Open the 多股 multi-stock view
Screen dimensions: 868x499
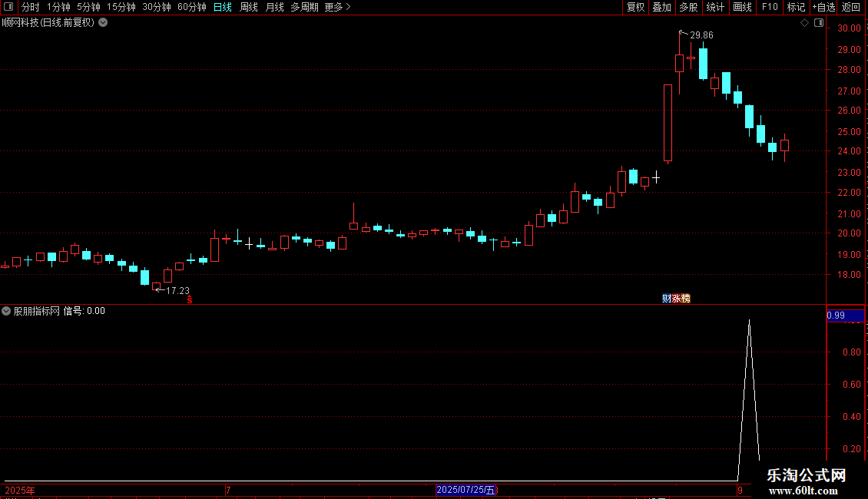click(688, 7)
